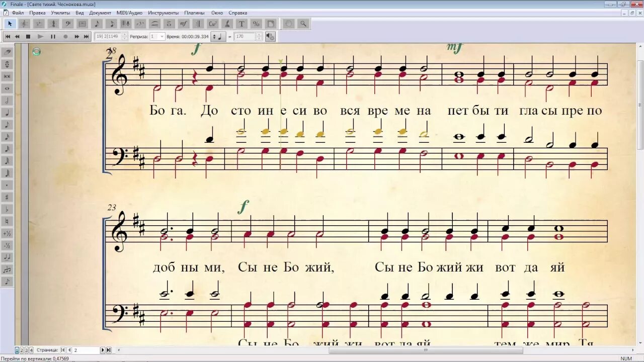The width and height of the screenshot is (644, 362).
Task: Open the Инструменты menu
Action: tap(163, 13)
